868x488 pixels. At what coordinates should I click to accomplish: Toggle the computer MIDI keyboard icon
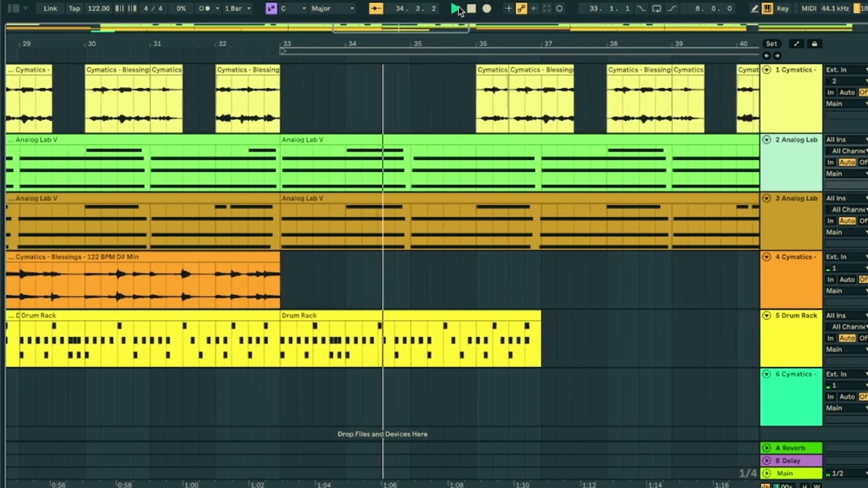(x=767, y=9)
